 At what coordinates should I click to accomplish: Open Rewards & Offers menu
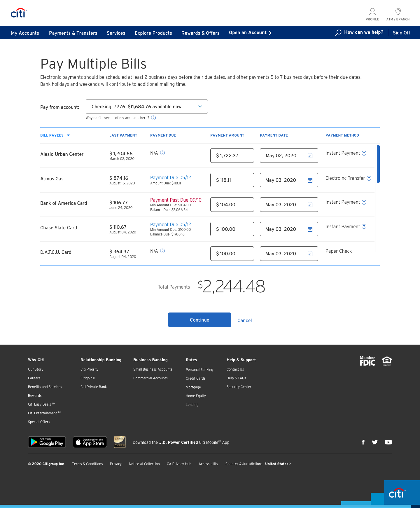[x=200, y=33]
